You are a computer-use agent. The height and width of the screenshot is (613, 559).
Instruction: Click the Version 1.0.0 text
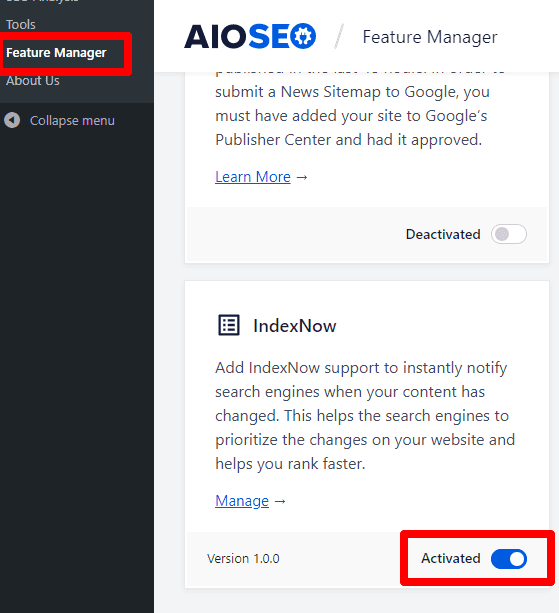[x=243, y=559]
